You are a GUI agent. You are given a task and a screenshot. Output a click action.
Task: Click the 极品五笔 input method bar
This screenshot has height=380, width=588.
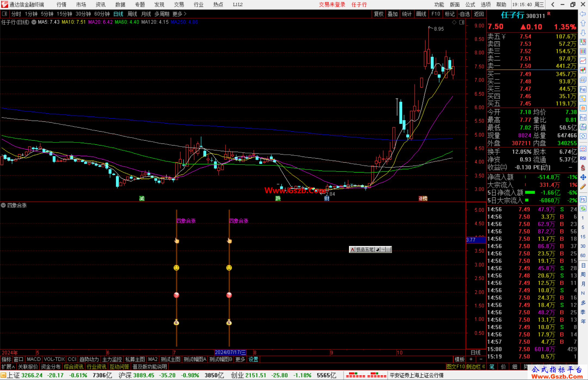[x=370, y=250]
